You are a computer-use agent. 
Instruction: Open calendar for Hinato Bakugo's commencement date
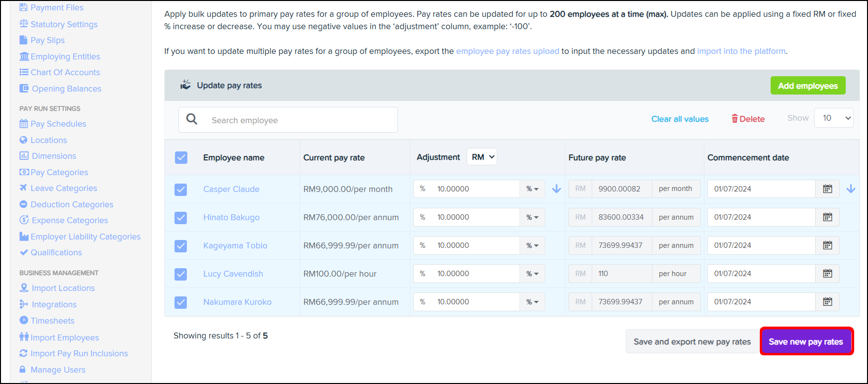pyautogui.click(x=827, y=217)
